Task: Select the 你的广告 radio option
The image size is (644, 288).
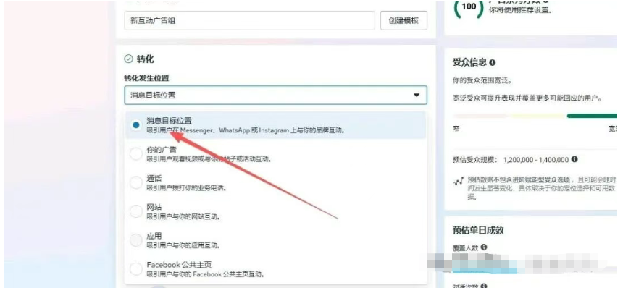Action: point(136,154)
